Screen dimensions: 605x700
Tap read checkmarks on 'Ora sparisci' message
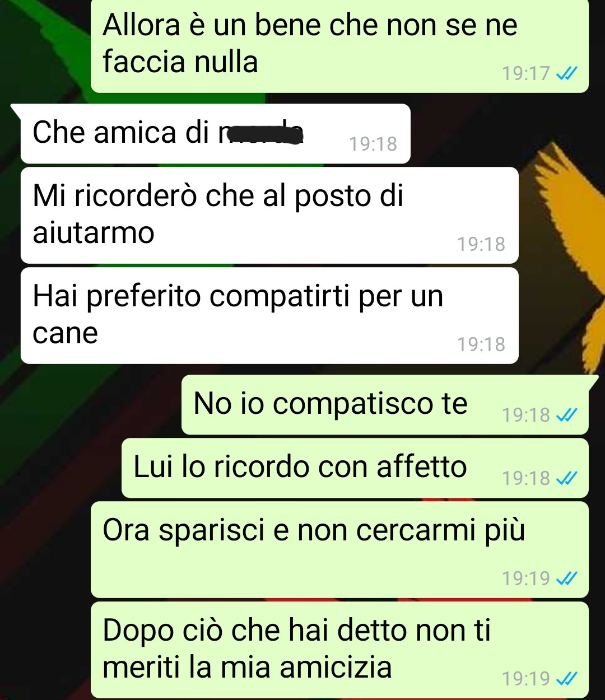[x=566, y=578]
